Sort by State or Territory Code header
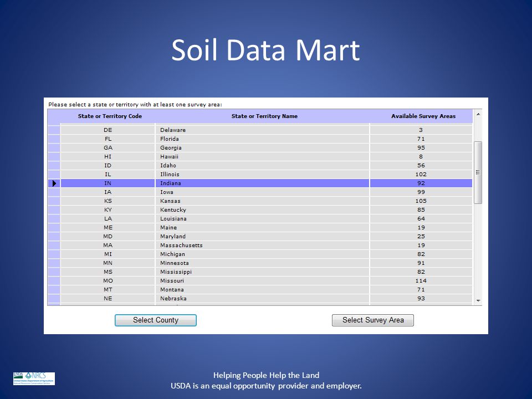The height and width of the screenshot is (399, 532). 110,116
